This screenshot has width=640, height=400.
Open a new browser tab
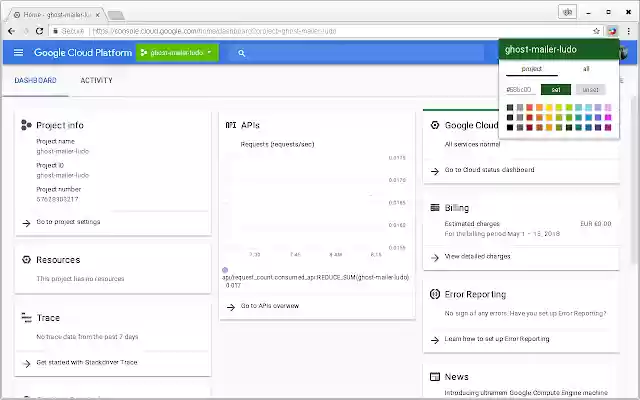pos(116,16)
